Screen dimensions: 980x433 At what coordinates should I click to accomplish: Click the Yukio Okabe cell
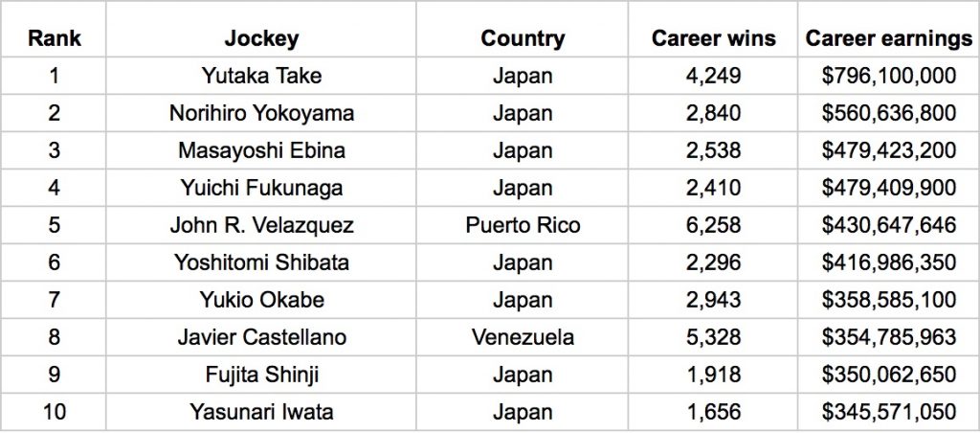click(261, 300)
